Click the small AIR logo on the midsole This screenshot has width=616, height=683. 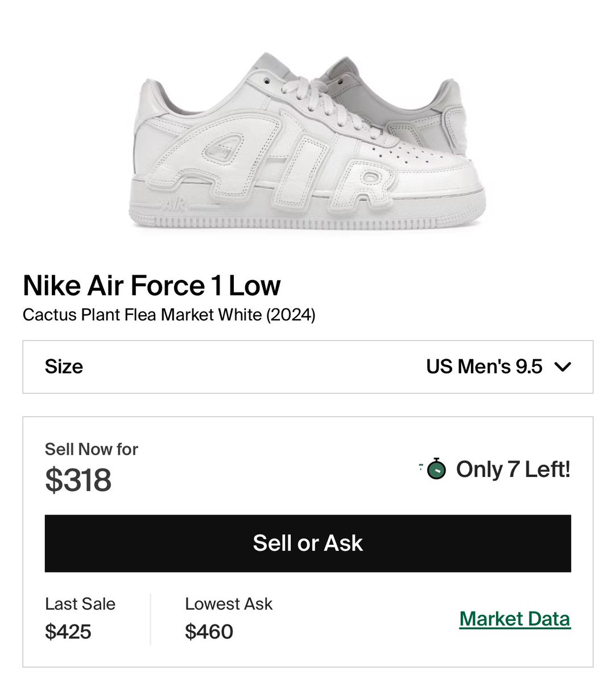tap(176, 205)
